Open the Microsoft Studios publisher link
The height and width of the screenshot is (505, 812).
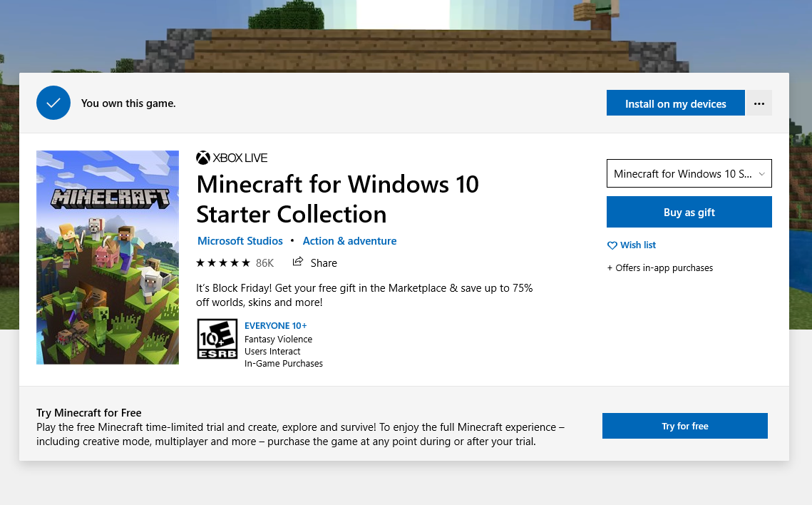click(240, 241)
